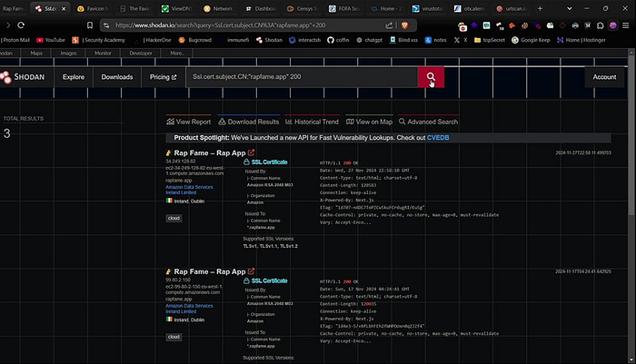
Task: Open the interactsh bookmark
Action: [x=305, y=40]
